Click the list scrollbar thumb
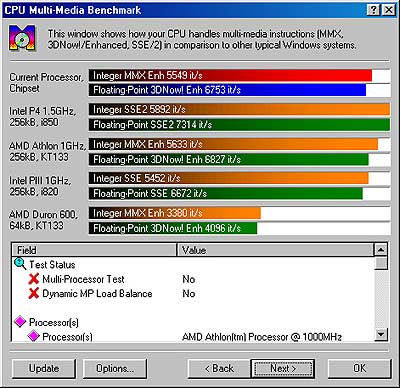 tap(381, 263)
